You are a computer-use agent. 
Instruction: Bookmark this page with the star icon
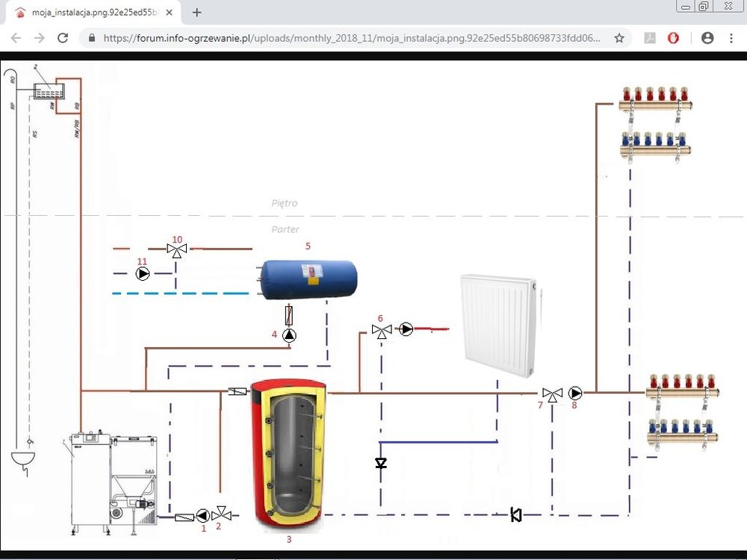coord(619,38)
